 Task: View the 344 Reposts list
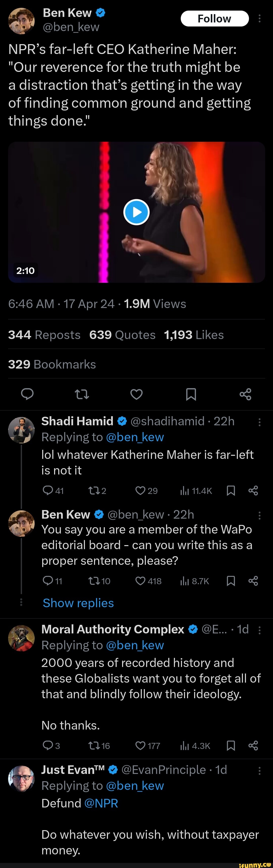(x=44, y=335)
